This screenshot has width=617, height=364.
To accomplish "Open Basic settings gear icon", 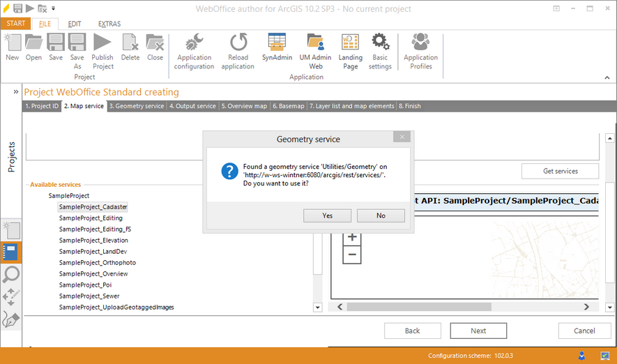I will [x=380, y=52].
